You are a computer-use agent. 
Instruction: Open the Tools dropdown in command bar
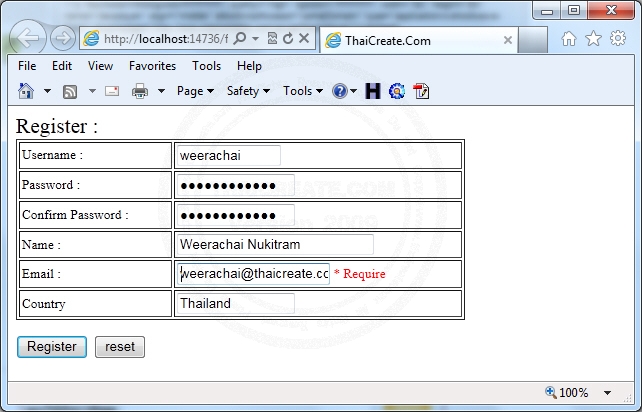coord(303,91)
